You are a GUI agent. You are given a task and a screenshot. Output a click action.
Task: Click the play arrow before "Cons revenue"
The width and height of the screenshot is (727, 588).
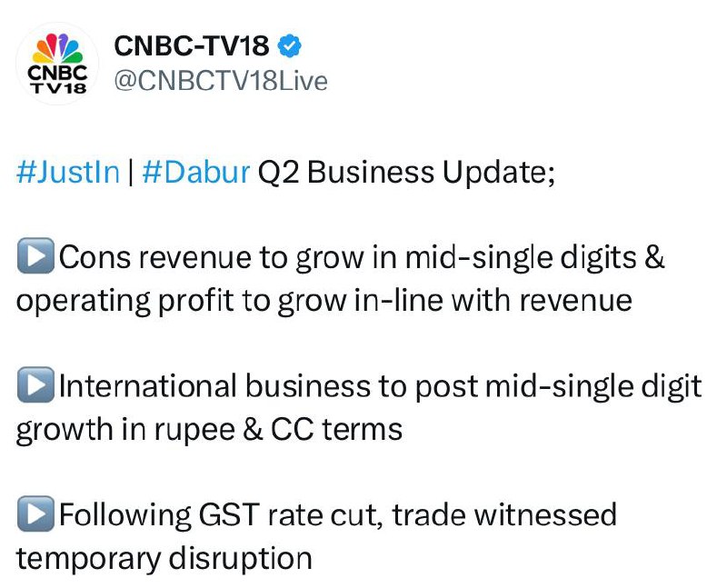[x=35, y=258]
